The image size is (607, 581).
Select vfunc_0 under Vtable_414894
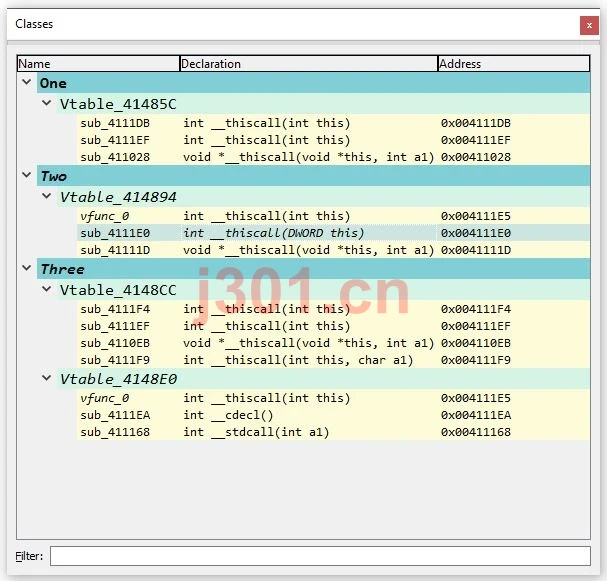(105, 216)
